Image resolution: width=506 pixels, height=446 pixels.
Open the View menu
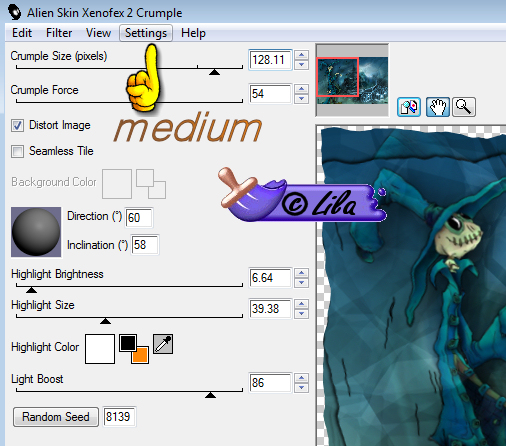click(98, 33)
